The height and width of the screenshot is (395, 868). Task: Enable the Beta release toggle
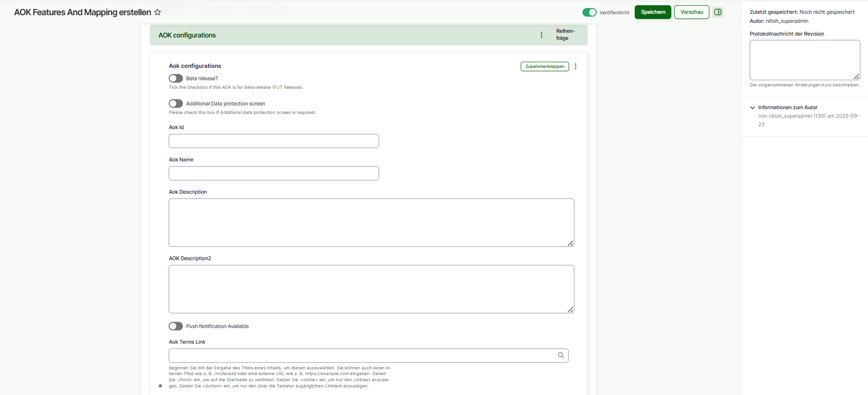click(176, 78)
